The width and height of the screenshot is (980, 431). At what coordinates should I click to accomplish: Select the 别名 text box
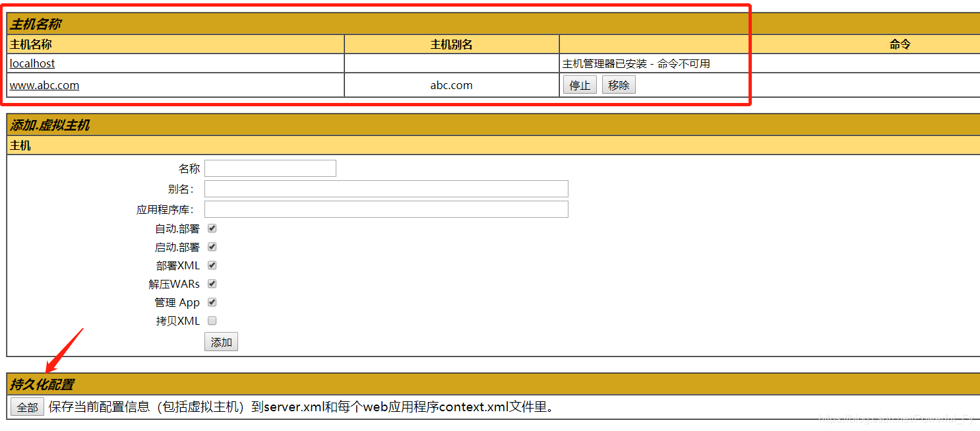coord(386,188)
